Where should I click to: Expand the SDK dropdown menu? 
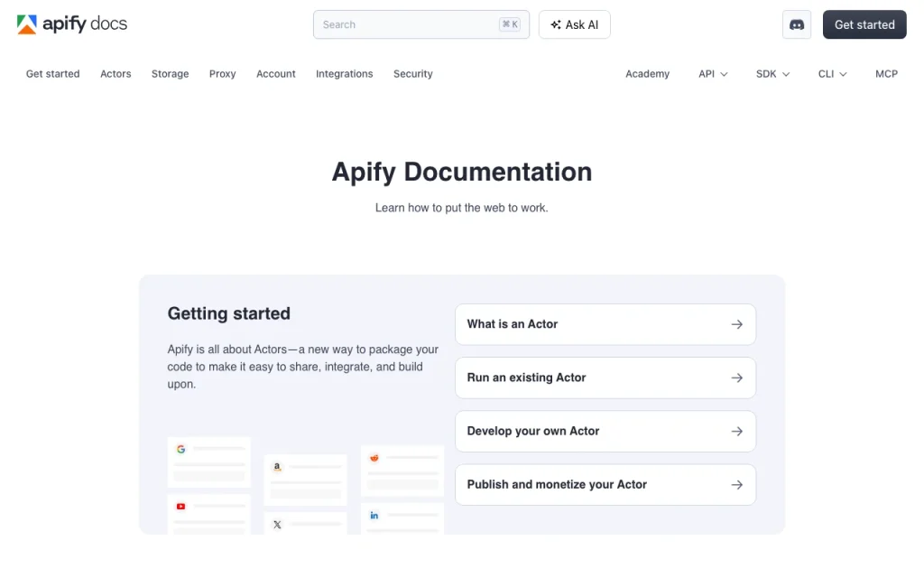click(772, 74)
